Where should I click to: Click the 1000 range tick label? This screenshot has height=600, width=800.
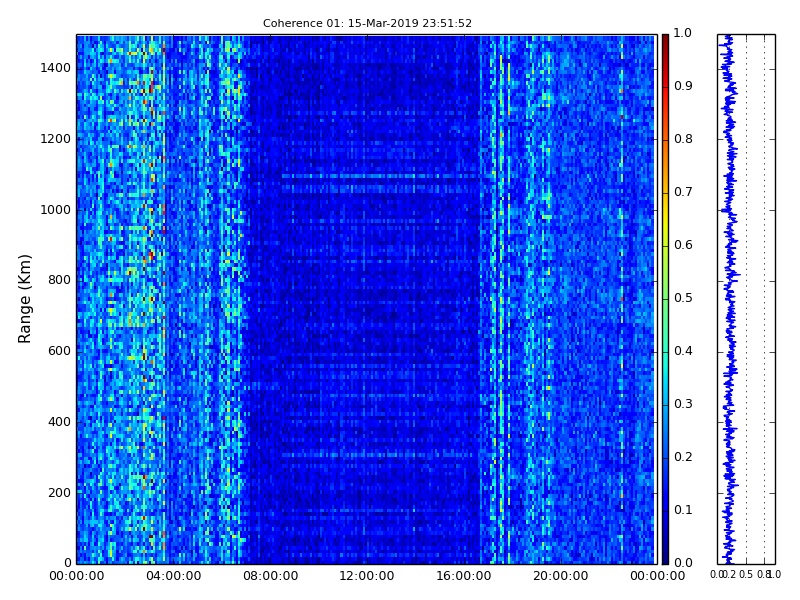click(56, 210)
